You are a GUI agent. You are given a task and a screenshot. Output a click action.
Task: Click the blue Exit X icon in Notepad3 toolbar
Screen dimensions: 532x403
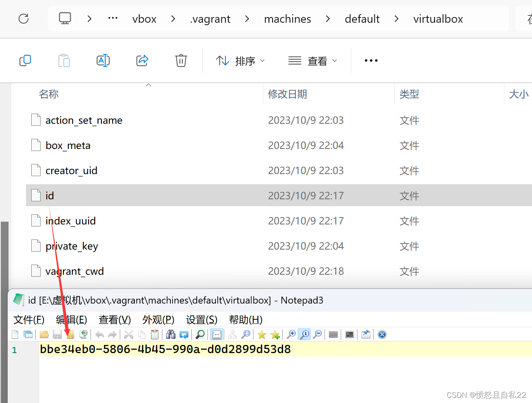coord(382,334)
